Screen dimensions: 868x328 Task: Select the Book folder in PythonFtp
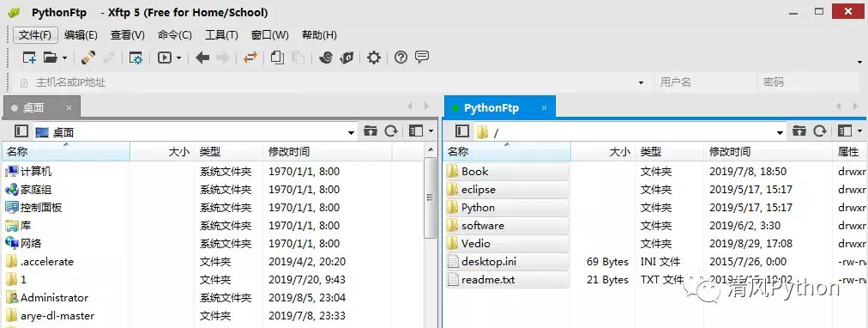pos(508,171)
